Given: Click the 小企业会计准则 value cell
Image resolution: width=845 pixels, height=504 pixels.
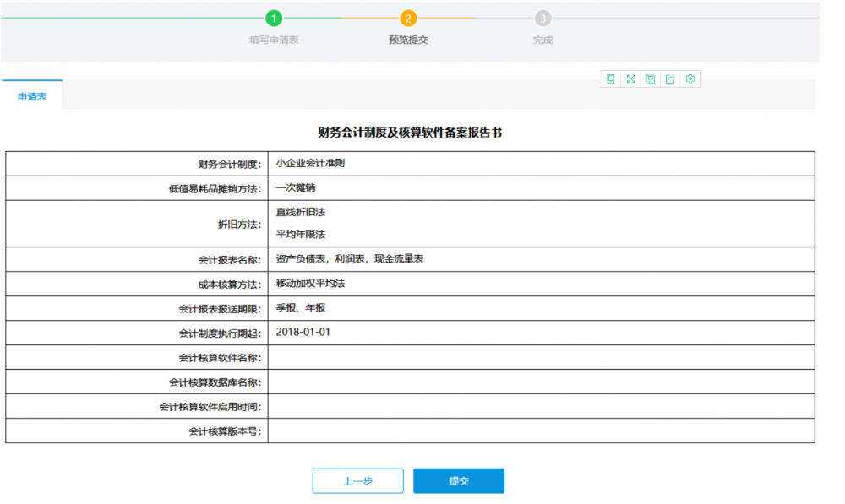Looking at the screenshot, I should point(310,164).
